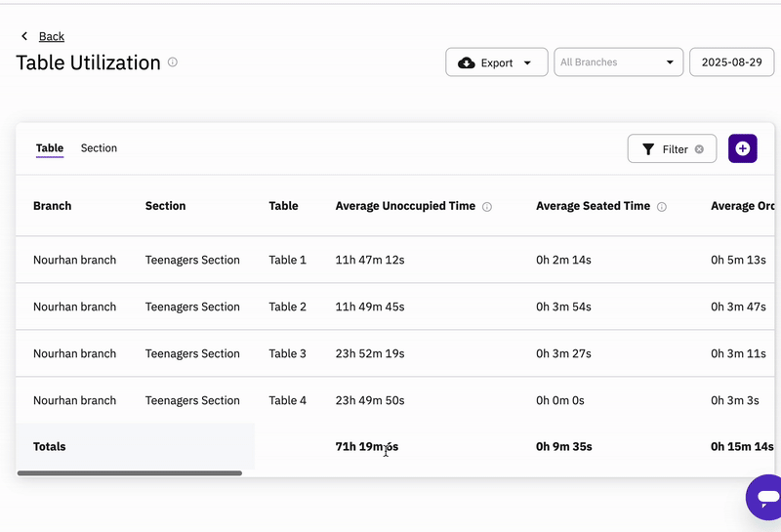Viewport: 781px width, 532px height.
Task: Click the back arrow chevron icon
Action: coord(24,36)
